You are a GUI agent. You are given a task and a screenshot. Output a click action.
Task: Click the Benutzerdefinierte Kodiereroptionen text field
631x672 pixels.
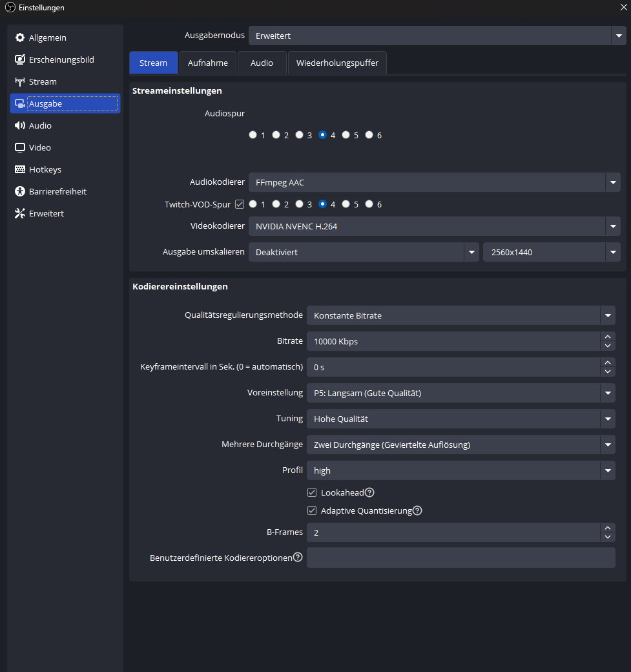tap(460, 558)
